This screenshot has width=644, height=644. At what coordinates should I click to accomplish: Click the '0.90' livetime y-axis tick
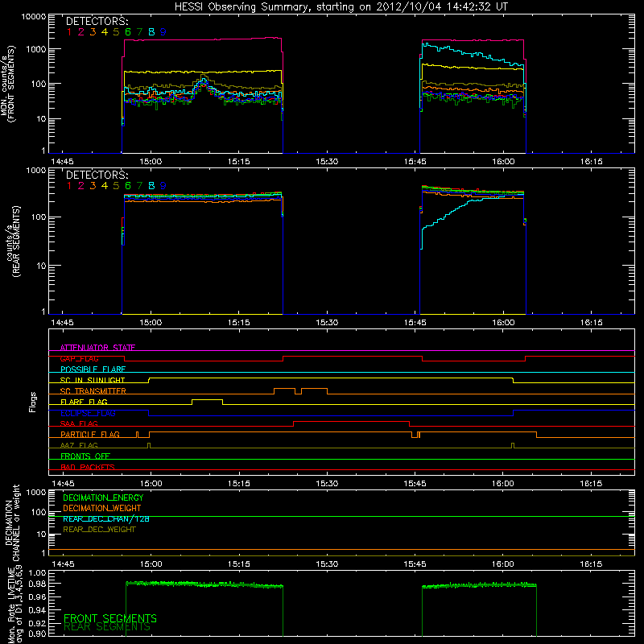[37, 634]
